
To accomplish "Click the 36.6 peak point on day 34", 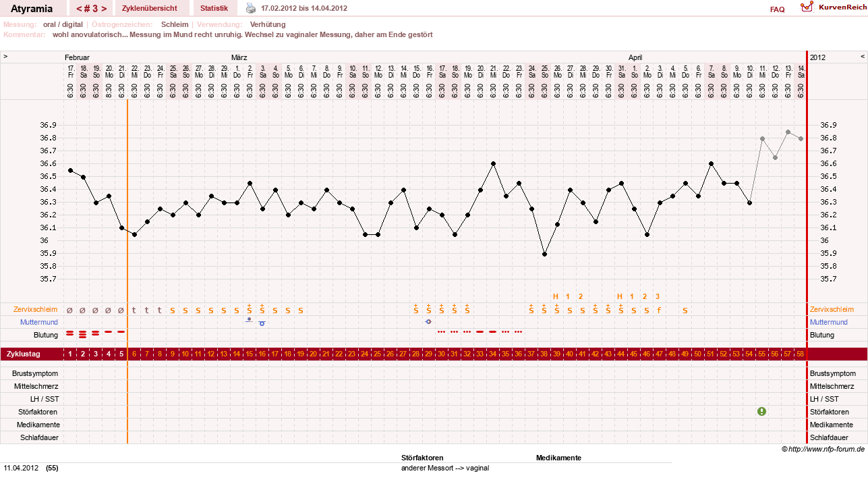I will pos(493,163).
